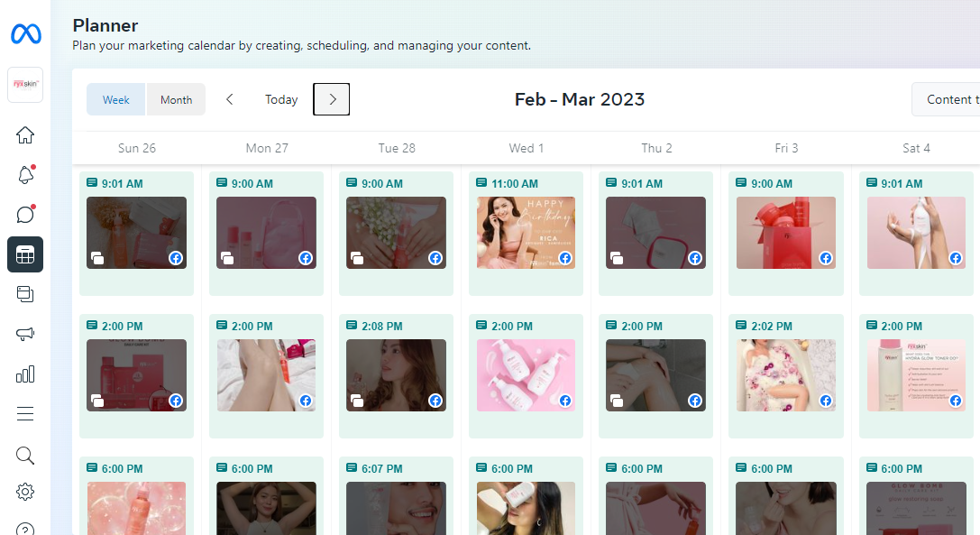980x535 pixels.
Task: Select Tue 28 column header
Action: click(397, 148)
